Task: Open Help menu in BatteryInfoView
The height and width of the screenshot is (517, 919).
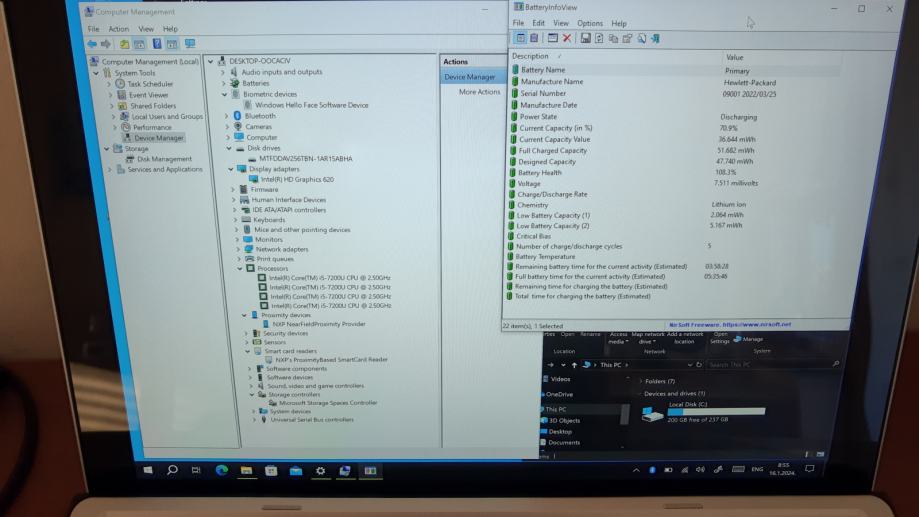Action: click(x=619, y=23)
